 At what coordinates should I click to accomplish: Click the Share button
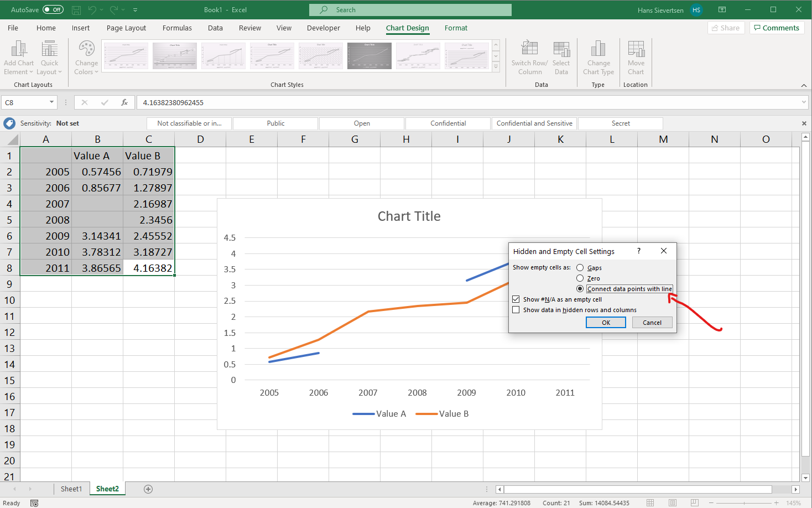(726, 28)
